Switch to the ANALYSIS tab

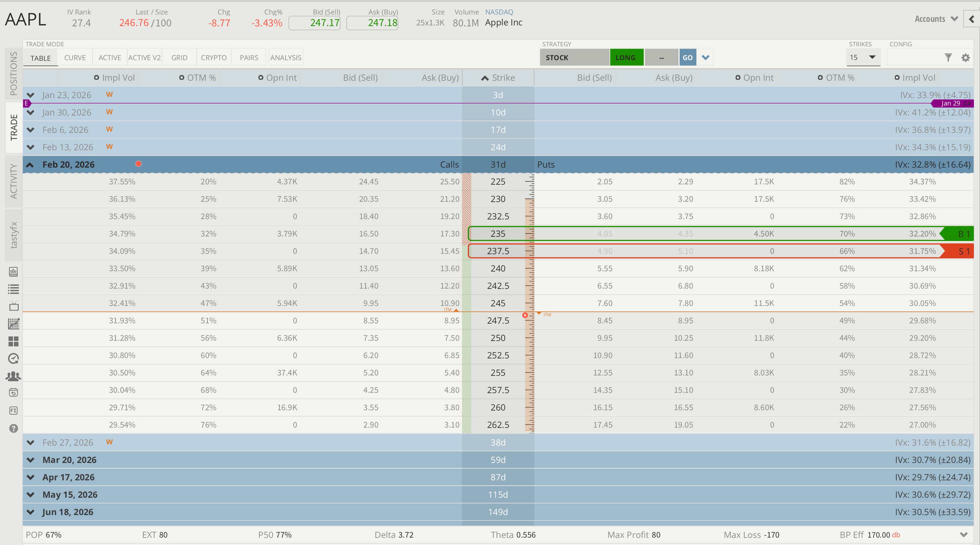tap(285, 58)
